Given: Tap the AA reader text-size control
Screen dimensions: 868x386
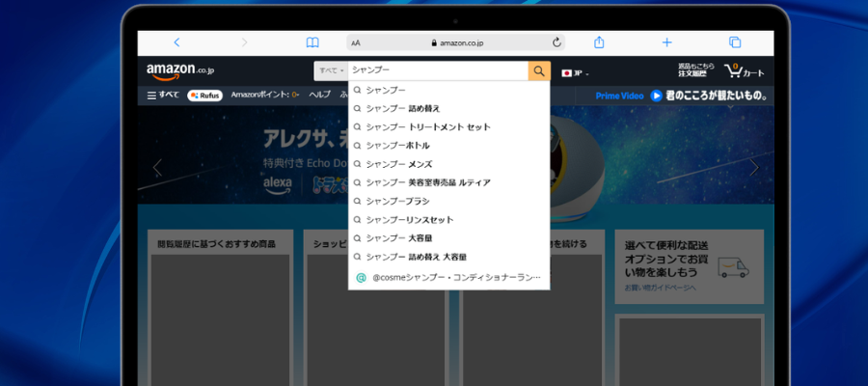Looking at the screenshot, I should pyautogui.click(x=355, y=43).
